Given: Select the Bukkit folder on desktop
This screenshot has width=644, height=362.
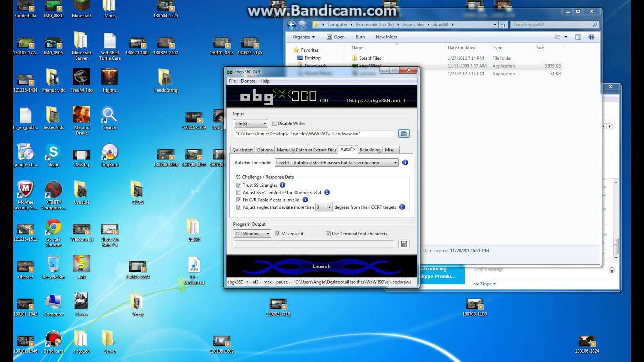Looking at the screenshot, I should (194, 230).
